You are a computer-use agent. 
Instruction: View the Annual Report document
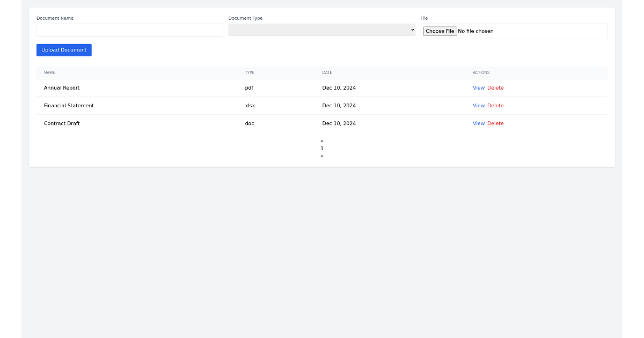click(478, 87)
